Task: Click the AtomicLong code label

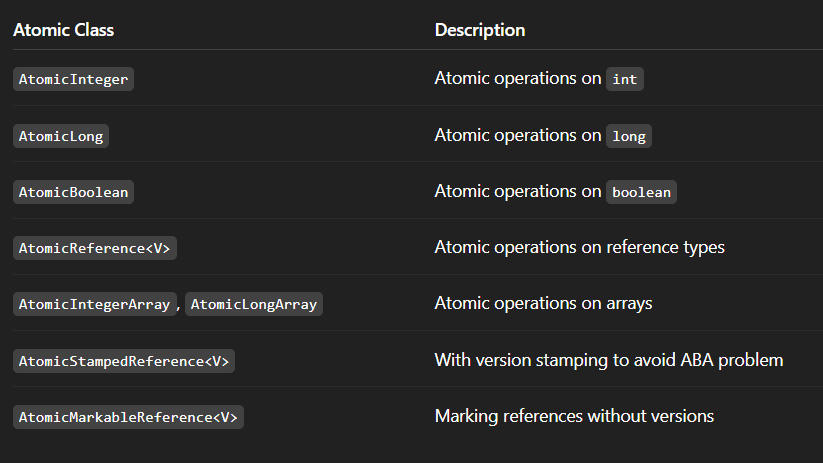Action: click(61, 136)
